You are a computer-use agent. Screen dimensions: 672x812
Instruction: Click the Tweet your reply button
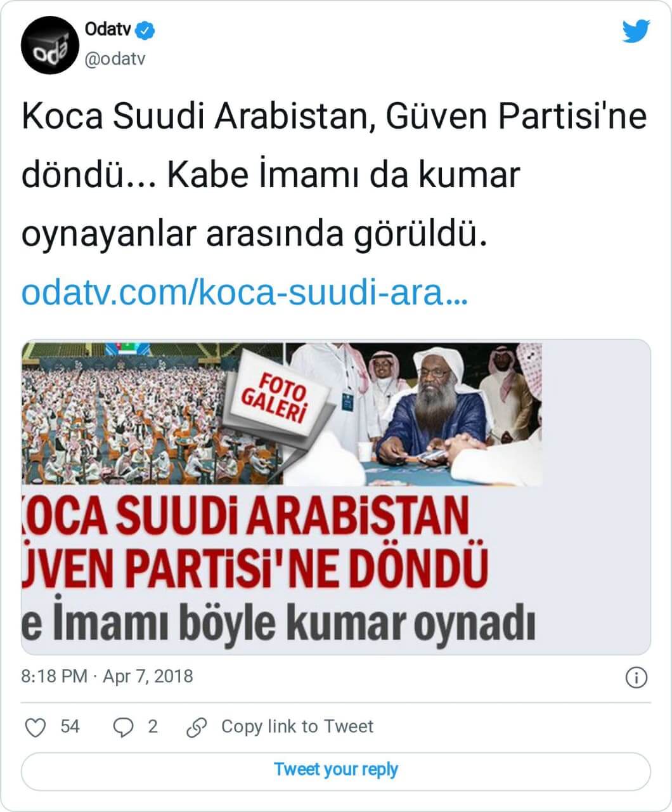(336, 770)
